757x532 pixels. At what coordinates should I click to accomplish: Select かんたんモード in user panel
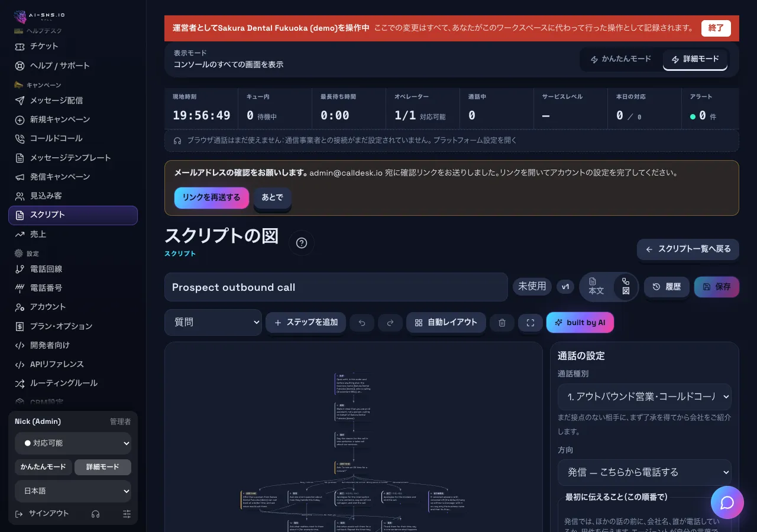[43, 467]
